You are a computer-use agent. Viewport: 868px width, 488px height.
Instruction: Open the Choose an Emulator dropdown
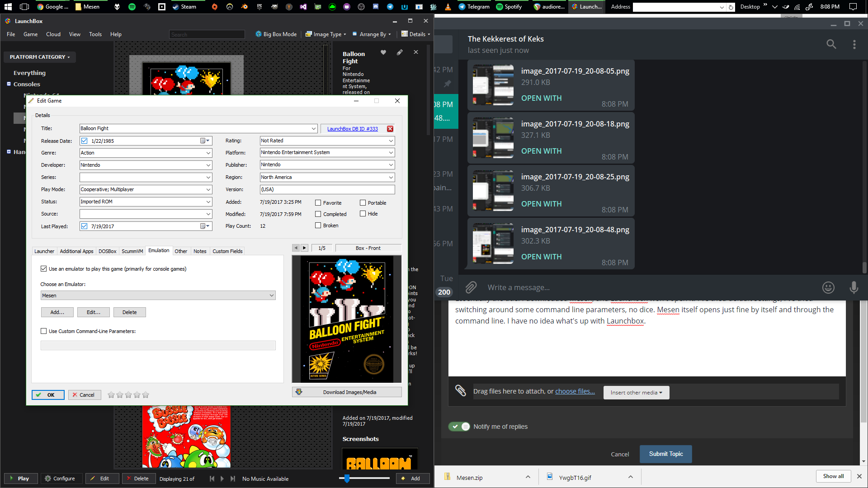click(158, 296)
